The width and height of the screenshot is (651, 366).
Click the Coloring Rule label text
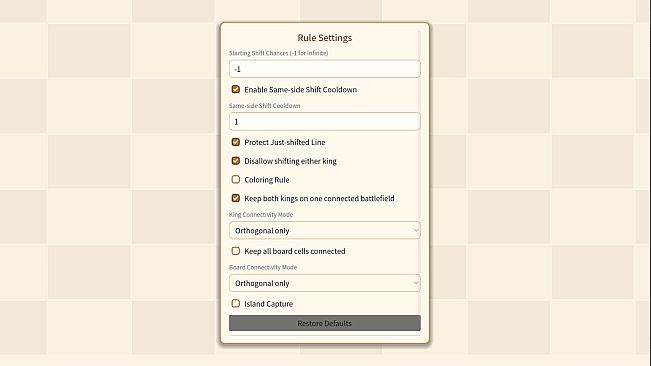[267, 180]
